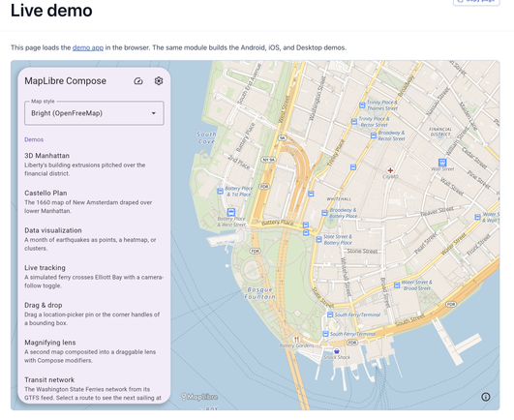Open the performance gauge icon in MapLibre Compose panel

(x=138, y=81)
